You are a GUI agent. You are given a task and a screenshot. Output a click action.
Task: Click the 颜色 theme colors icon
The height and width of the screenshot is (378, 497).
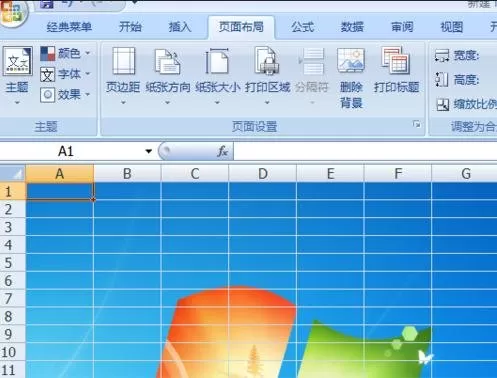pos(47,53)
